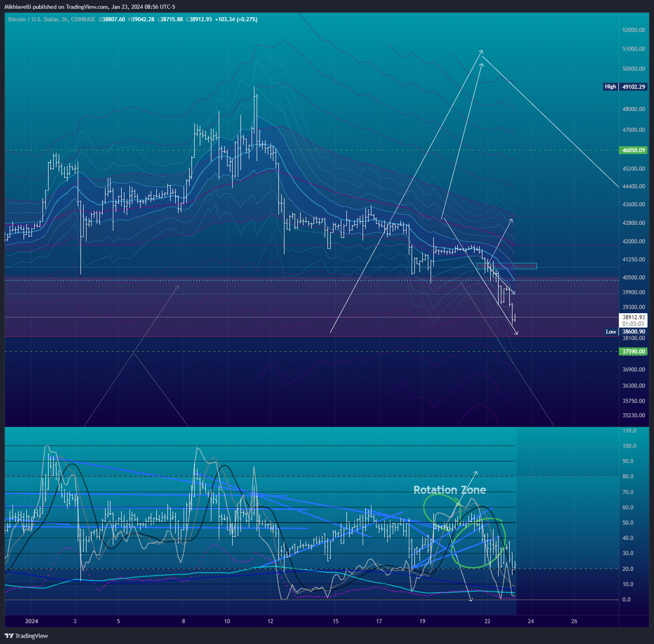Click the 36900.00 price axis label
Image resolution: width=654 pixels, height=644 pixels.
coord(634,370)
